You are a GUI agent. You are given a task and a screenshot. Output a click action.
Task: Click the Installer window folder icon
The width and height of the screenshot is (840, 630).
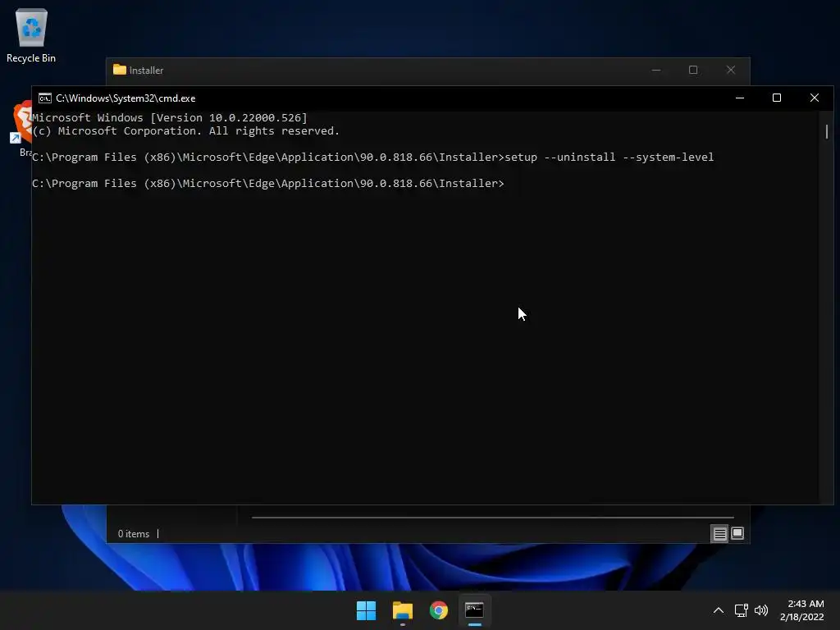point(120,70)
